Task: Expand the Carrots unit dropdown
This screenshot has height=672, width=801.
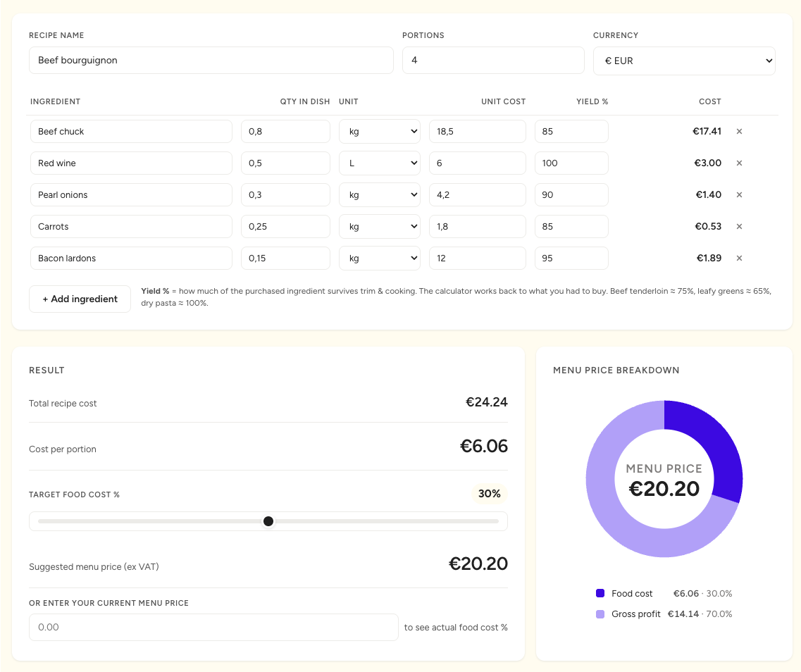Action: pyautogui.click(x=380, y=226)
